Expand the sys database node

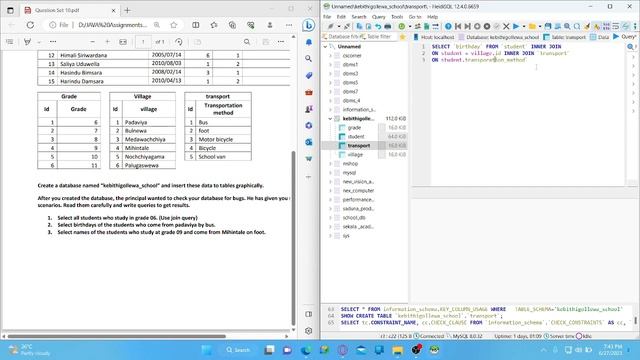(330, 236)
